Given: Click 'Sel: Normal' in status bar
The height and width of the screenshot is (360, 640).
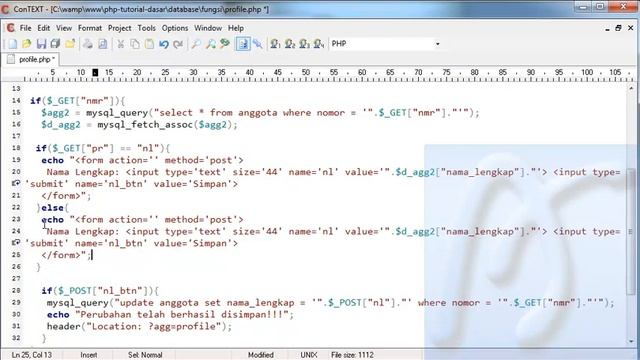Looking at the screenshot, I should (x=145, y=355).
